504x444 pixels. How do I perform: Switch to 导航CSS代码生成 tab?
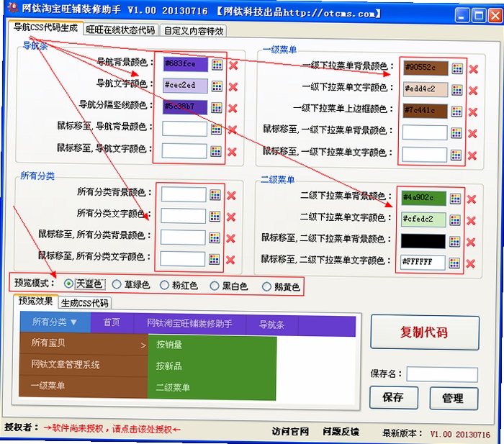[45, 27]
